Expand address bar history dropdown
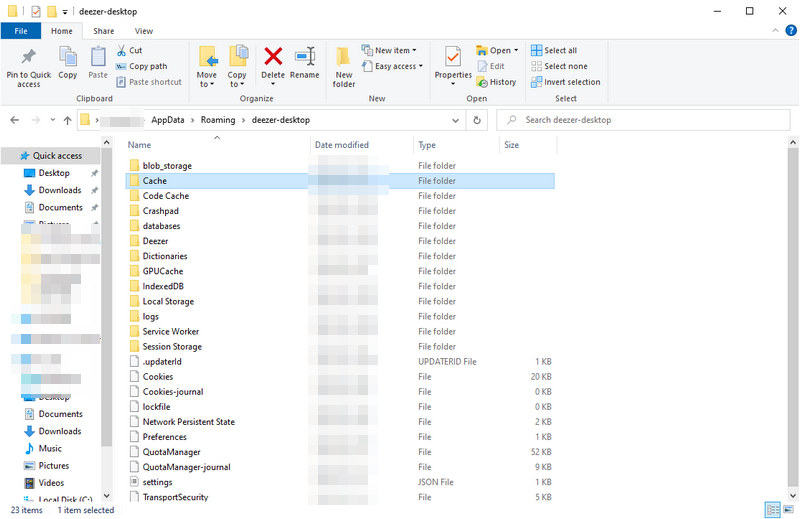 point(455,120)
